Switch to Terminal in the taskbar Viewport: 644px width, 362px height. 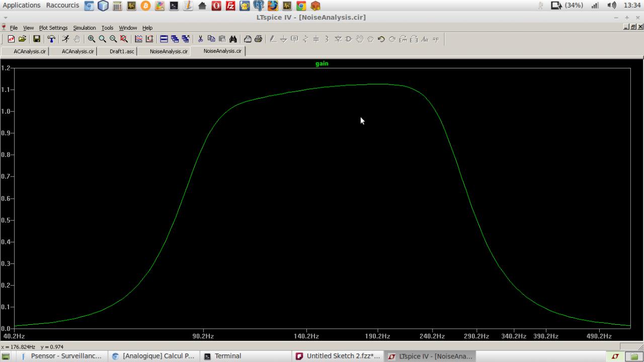[227, 356]
